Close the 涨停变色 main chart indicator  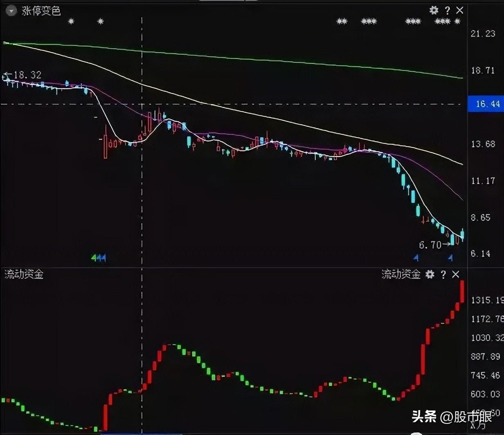click(x=460, y=11)
